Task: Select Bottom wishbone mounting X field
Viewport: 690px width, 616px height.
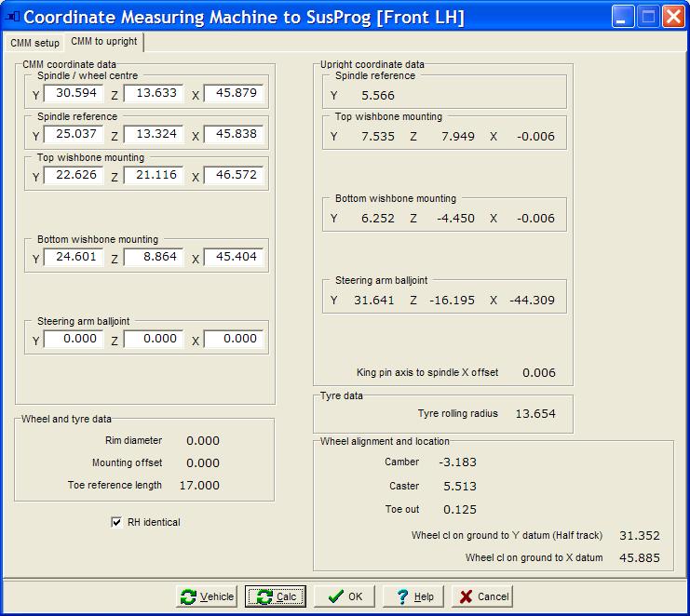Action: (x=233, y=257)
